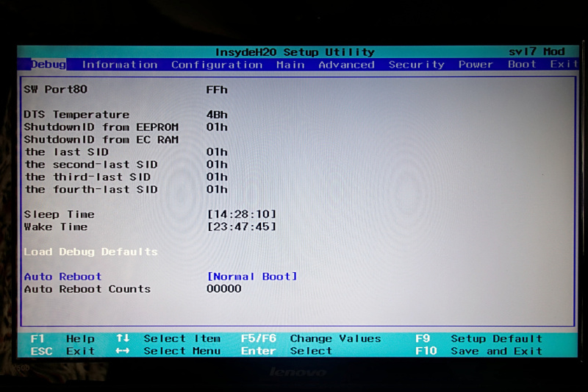
Task: Click ShutdownID from EC RAM label
Action: coord(101,140)
